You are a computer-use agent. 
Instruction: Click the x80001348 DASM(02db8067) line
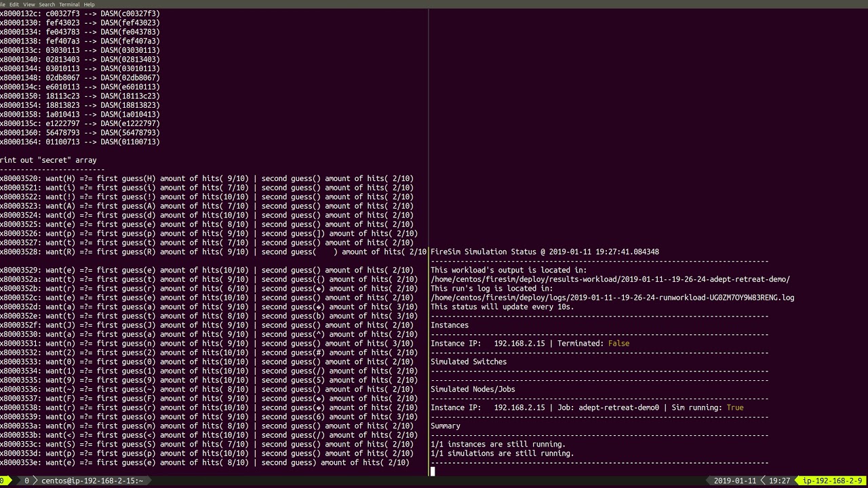coord(80,77)
